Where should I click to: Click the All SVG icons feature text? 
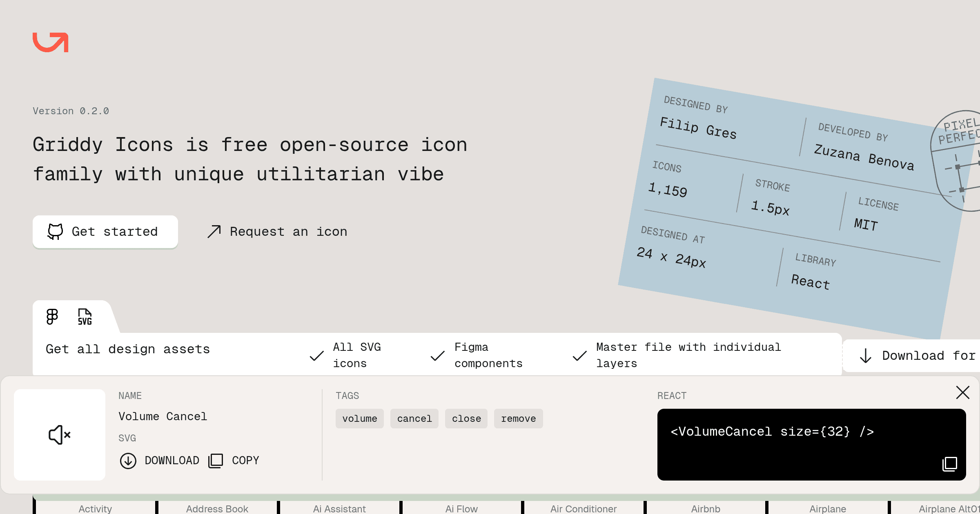357,355
